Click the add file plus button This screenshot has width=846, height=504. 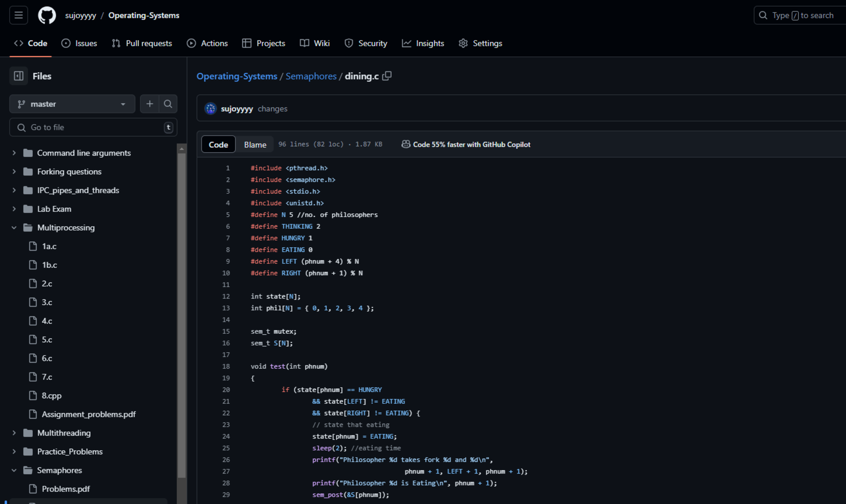coord(150,104)
